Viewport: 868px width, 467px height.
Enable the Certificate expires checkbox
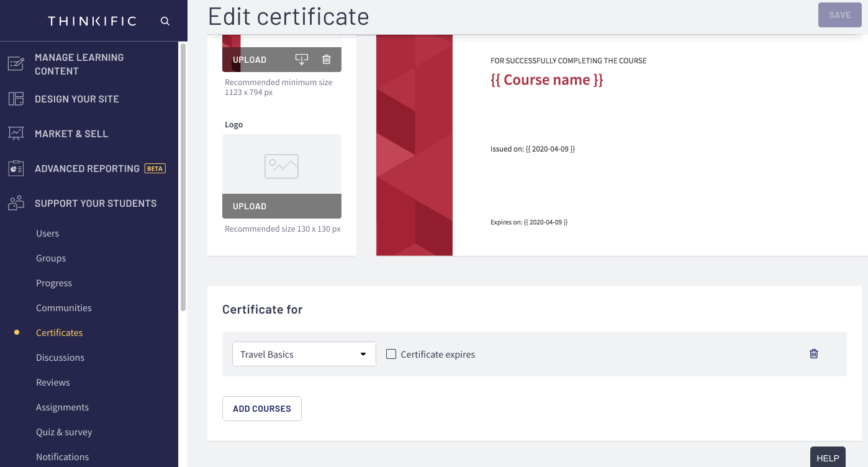pyautogui.click(x=391, y=353)
